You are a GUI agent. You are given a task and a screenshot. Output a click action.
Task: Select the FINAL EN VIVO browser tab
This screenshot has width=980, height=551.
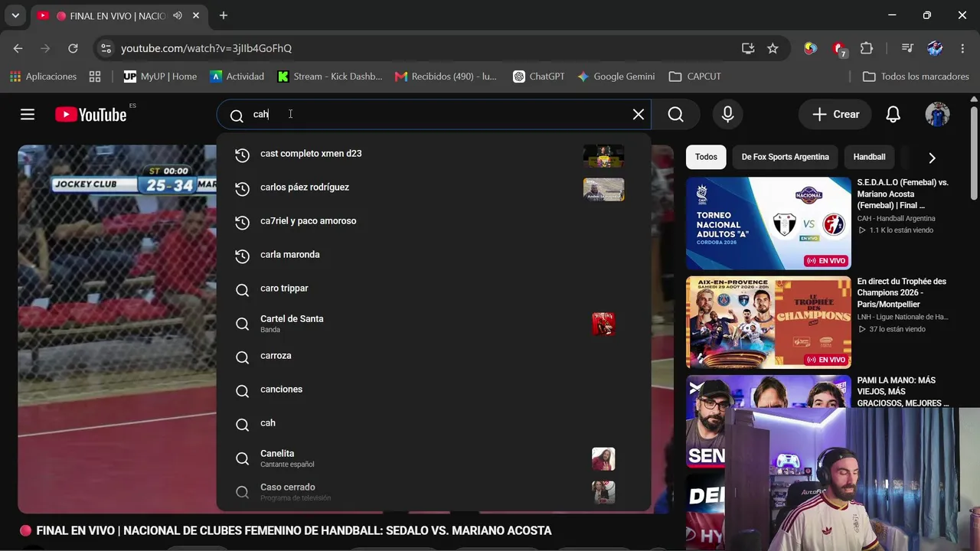pos(121,15)
